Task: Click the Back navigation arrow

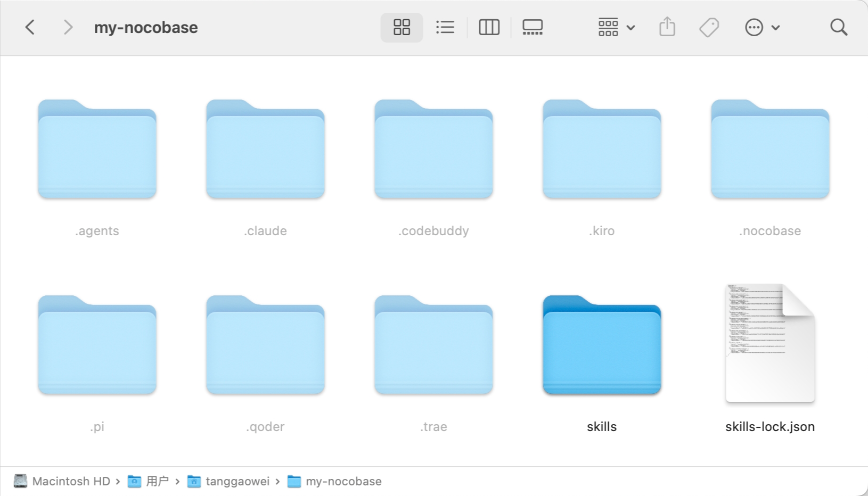Action: 30,27
